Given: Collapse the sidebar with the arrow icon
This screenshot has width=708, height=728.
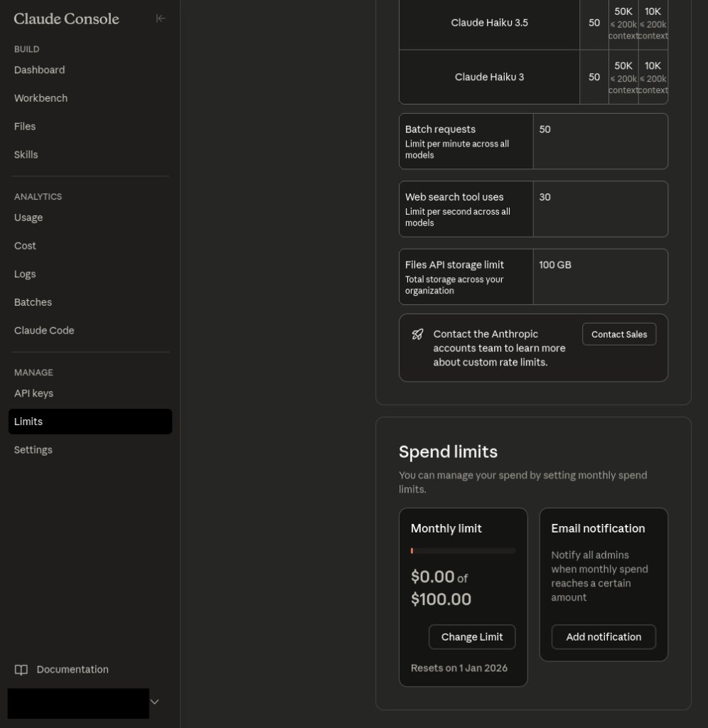Looking at the screenshot, I should click(161, 19).
